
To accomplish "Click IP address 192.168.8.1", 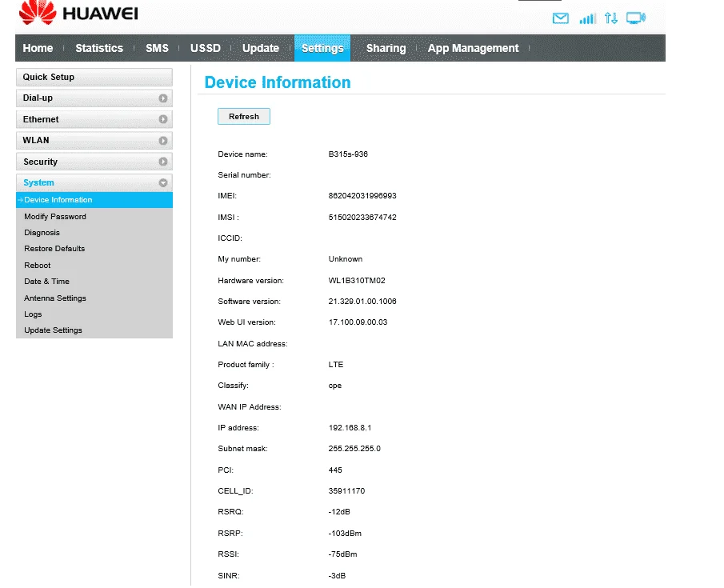I will point(350,428).
